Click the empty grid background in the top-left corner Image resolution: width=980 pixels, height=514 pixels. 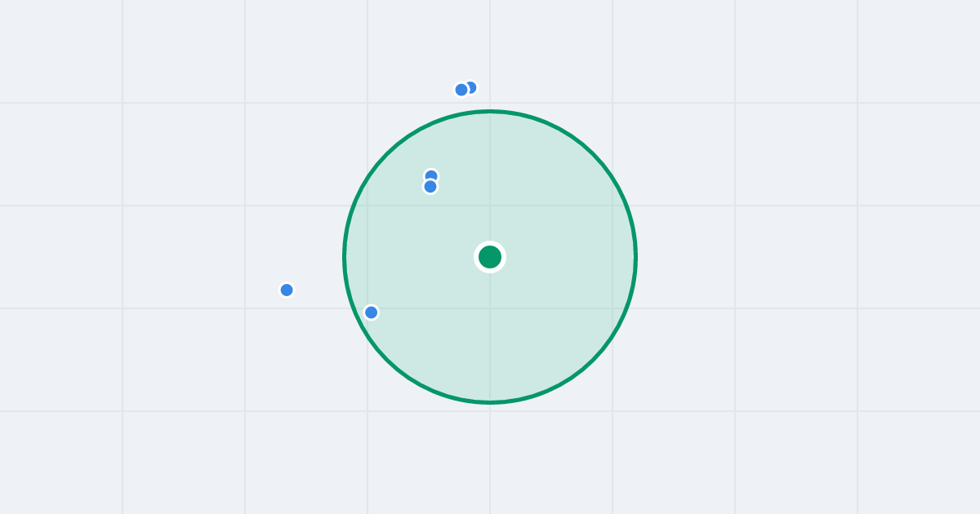pyautogui.click(x=61, y=49)
